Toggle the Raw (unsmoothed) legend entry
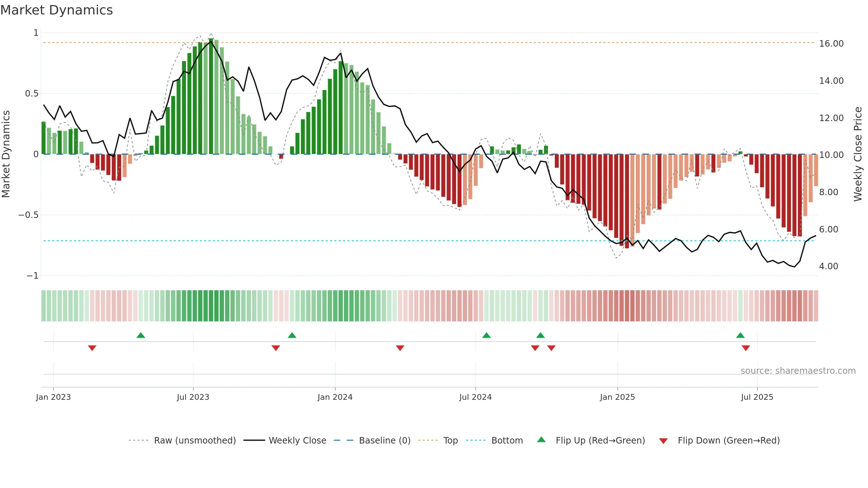Image resolution: width=868 pixels, height=488 pixels. [182, 440]
